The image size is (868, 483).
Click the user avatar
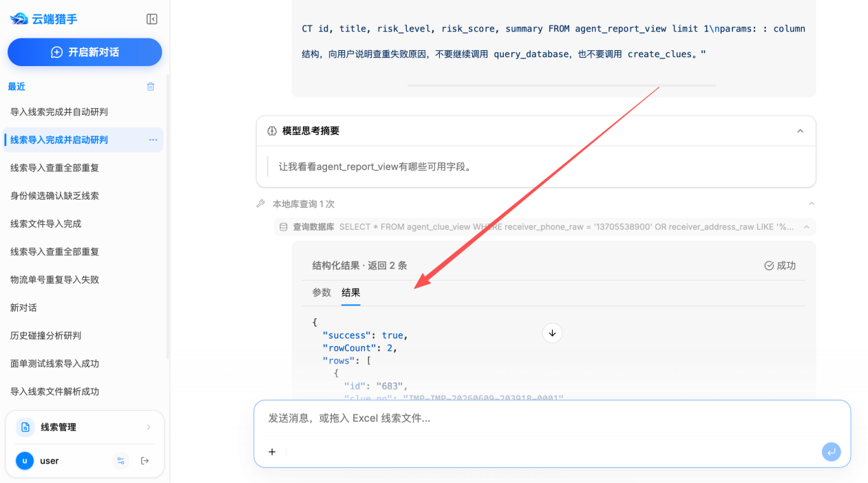25,461
